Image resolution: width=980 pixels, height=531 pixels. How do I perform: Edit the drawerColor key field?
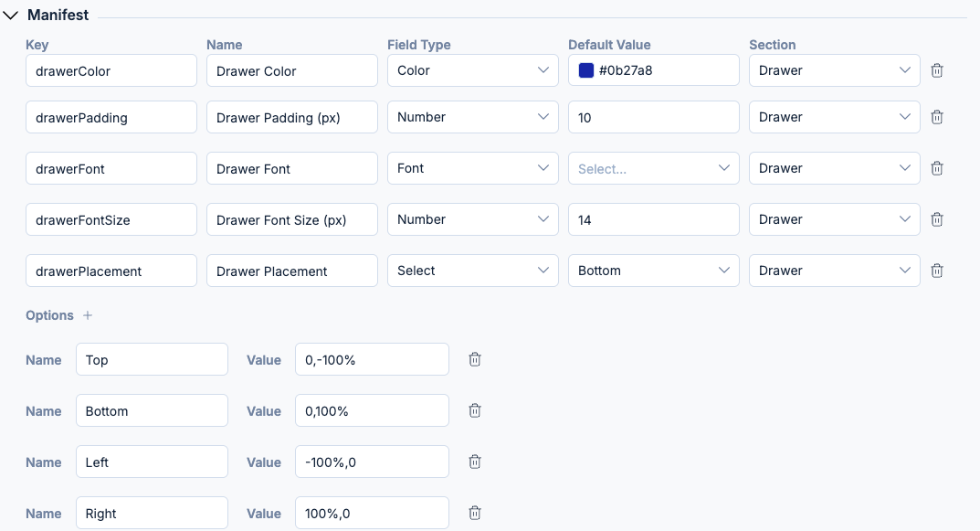click(111, 70)
